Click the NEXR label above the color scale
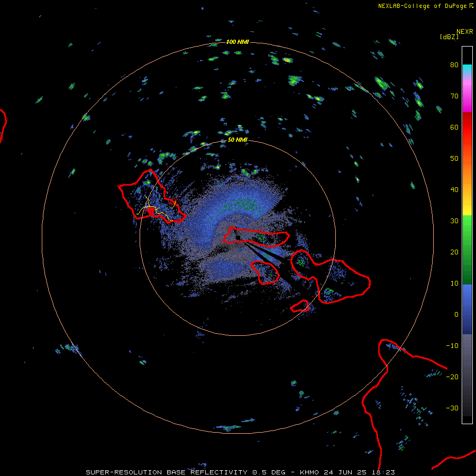 click(465, 32)
